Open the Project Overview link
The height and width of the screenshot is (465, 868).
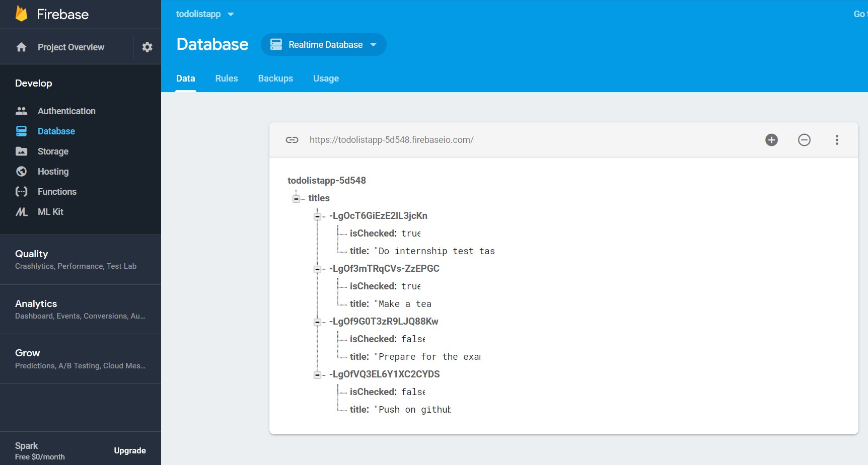71,47
